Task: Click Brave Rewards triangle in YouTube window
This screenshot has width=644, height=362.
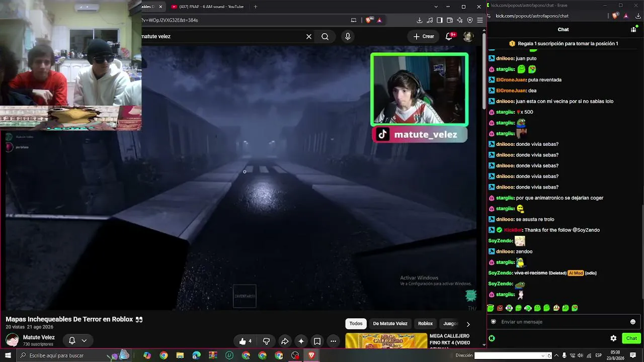Action: [x=379, y=20]
